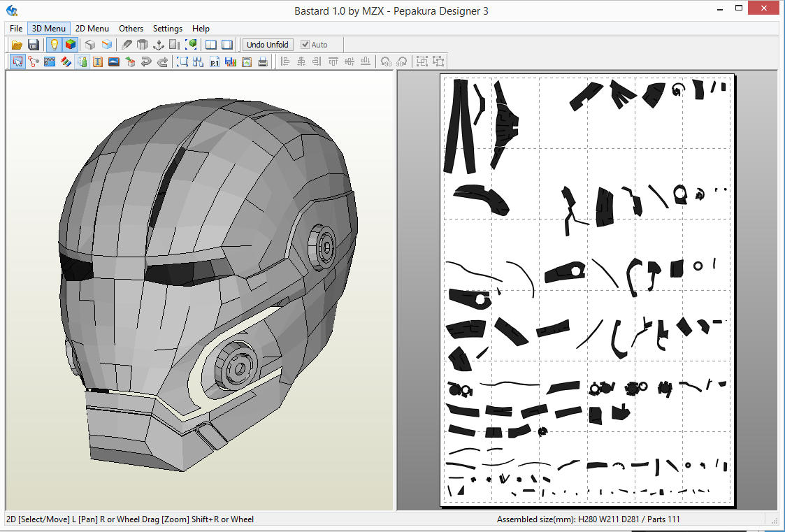Click the align bottom icon

[366, 62]
